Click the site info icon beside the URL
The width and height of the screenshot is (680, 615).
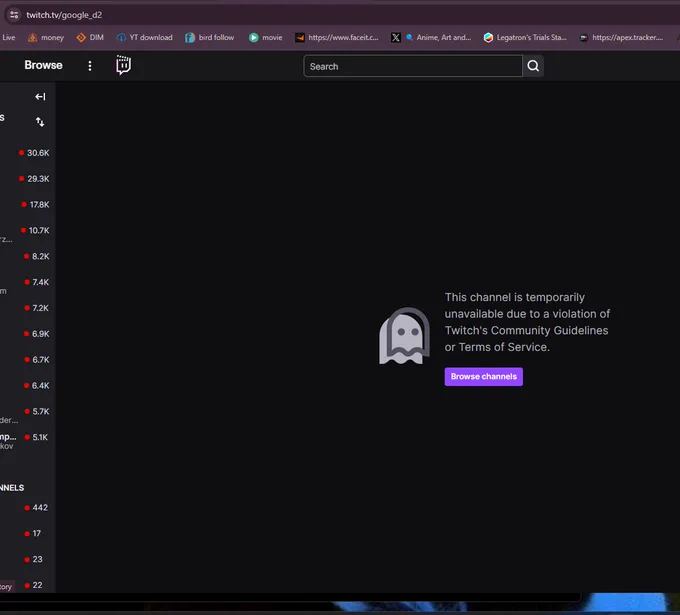[14, 15]
